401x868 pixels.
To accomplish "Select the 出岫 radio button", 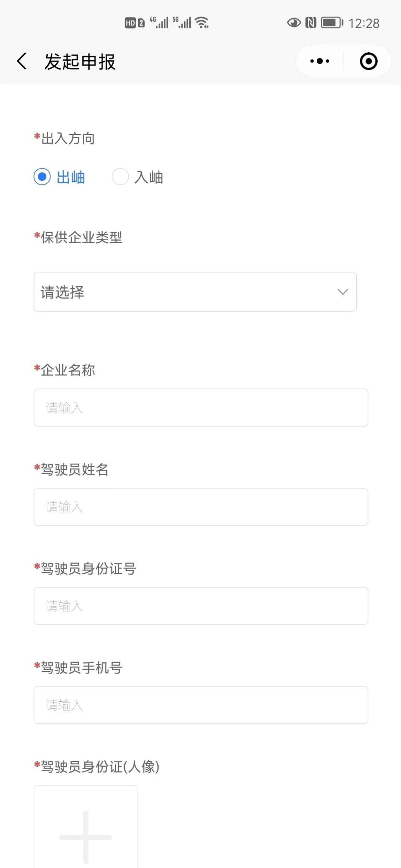I will coord(42,176).
